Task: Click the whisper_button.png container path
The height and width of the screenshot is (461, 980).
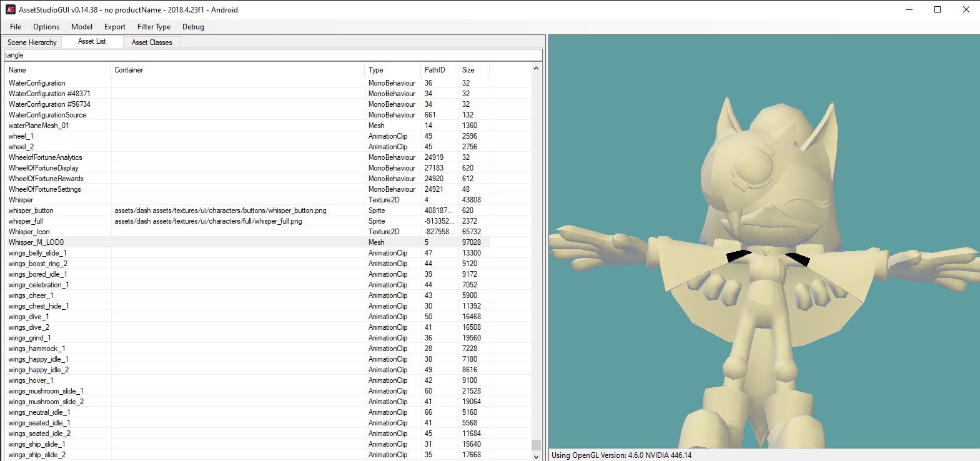Action: pyautogui.click(x=220, y=211)
